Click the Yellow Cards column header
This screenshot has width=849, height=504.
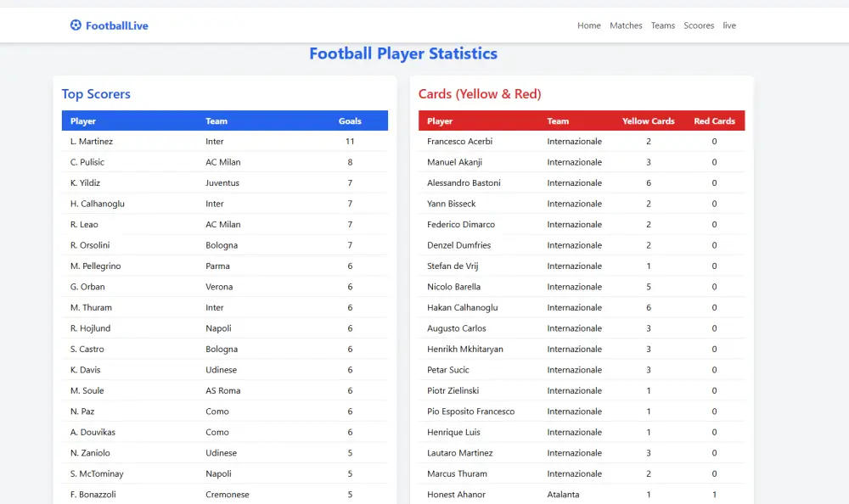click(648, 121)
